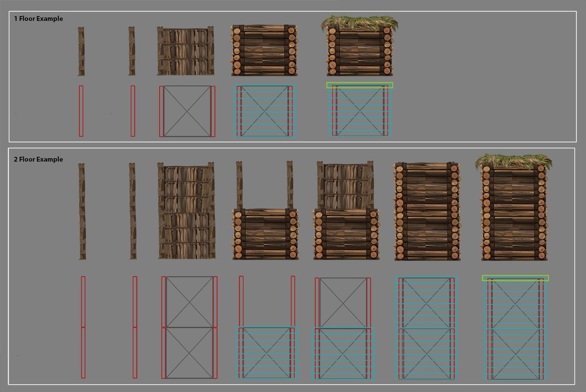Image resolution: width=586 pixels, height=392 pixels.
Task: Click the "1 Floor Example" heading text
Action: pos(38,19)
